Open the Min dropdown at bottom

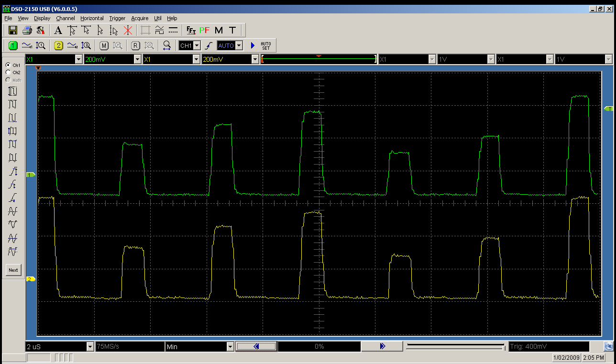(230, 346)
